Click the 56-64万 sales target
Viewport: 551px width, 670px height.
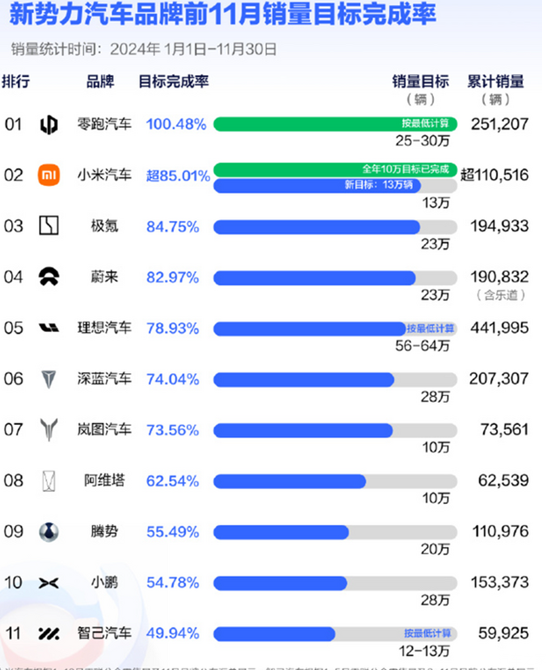422,346
